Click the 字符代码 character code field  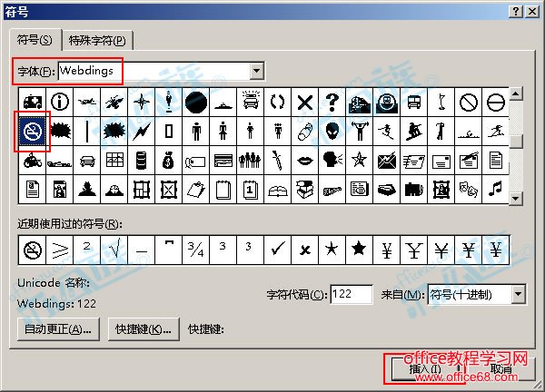pyautogui.click(x=351, y=294)
